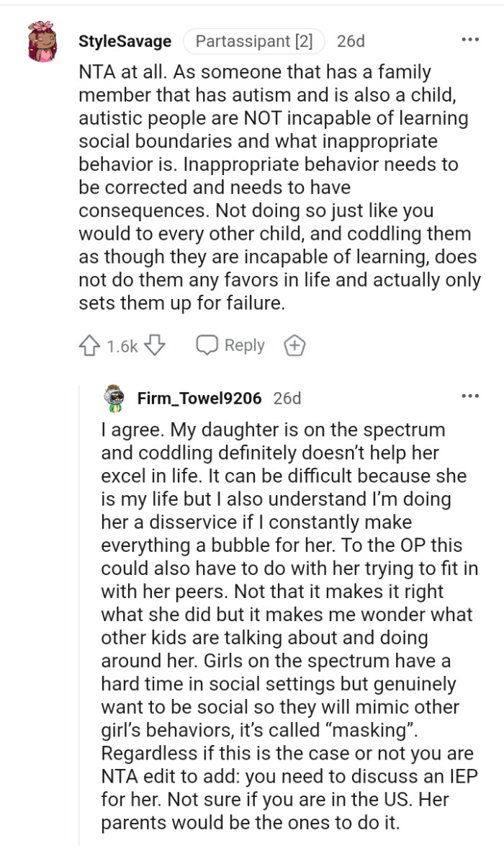
Task: Open the 26d timestamp on StyleSavage's comment
Action: coord(352,41)
